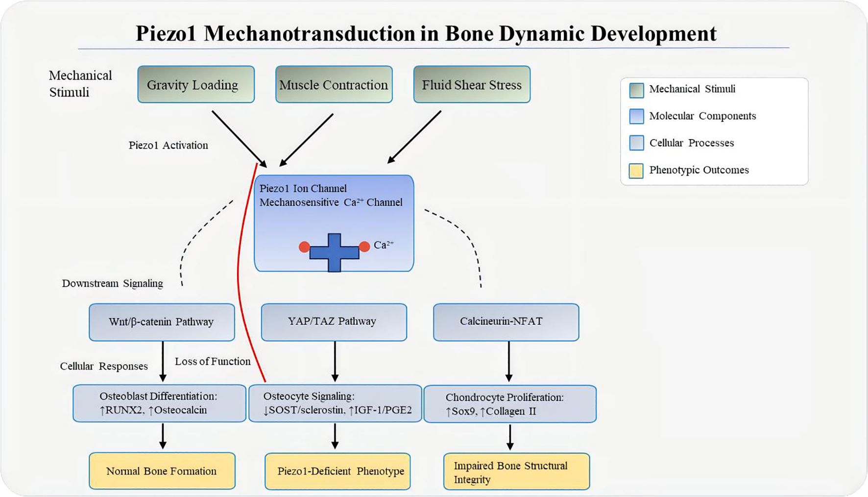Image resolution: width=868 pixels, height=497 pixels.
Task: Select the Chondrocyte Proliferation box
Action: [509, 404]
